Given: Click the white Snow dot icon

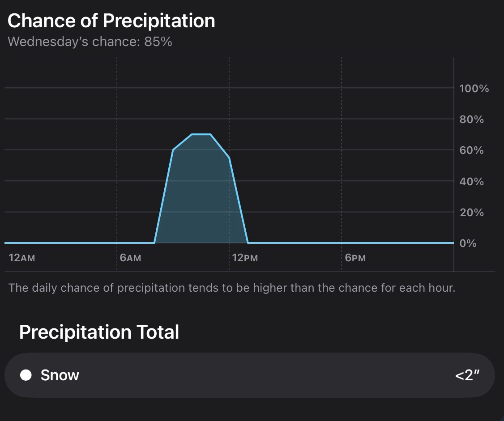Looking at the screenshot, I should (x=26, y=375).
